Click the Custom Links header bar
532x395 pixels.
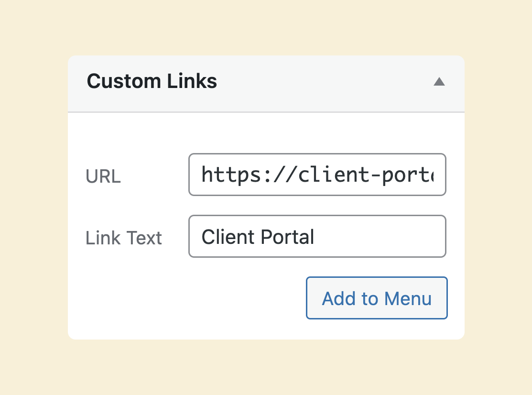click(266, 84)
